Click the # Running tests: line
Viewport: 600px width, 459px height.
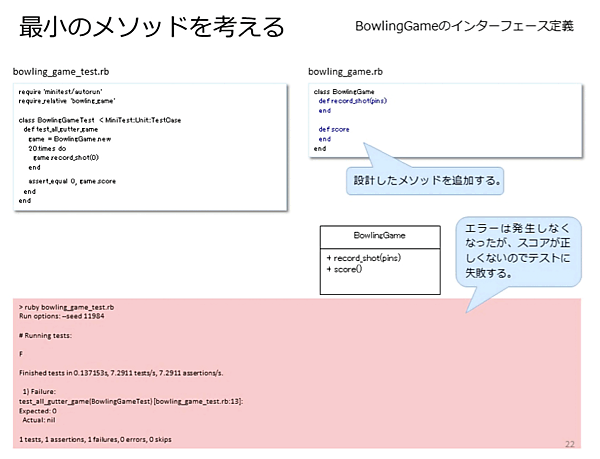[x=45, y=335]
